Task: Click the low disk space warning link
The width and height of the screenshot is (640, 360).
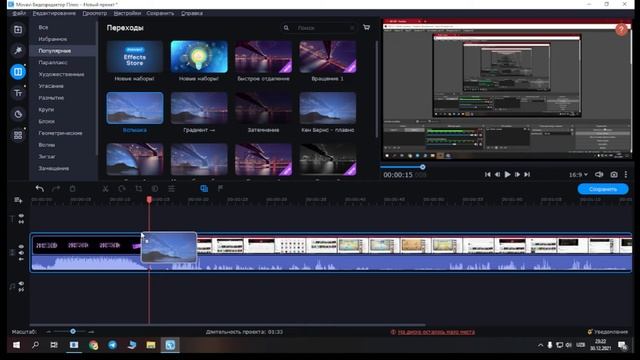Action: pyautogui.click(x=436, y=332)
